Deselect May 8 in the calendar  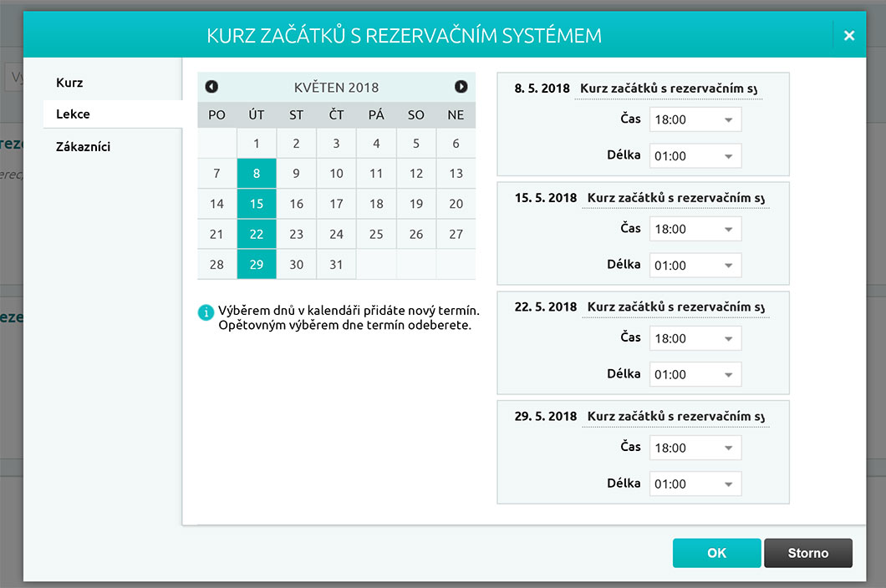[x=257, y=173]
